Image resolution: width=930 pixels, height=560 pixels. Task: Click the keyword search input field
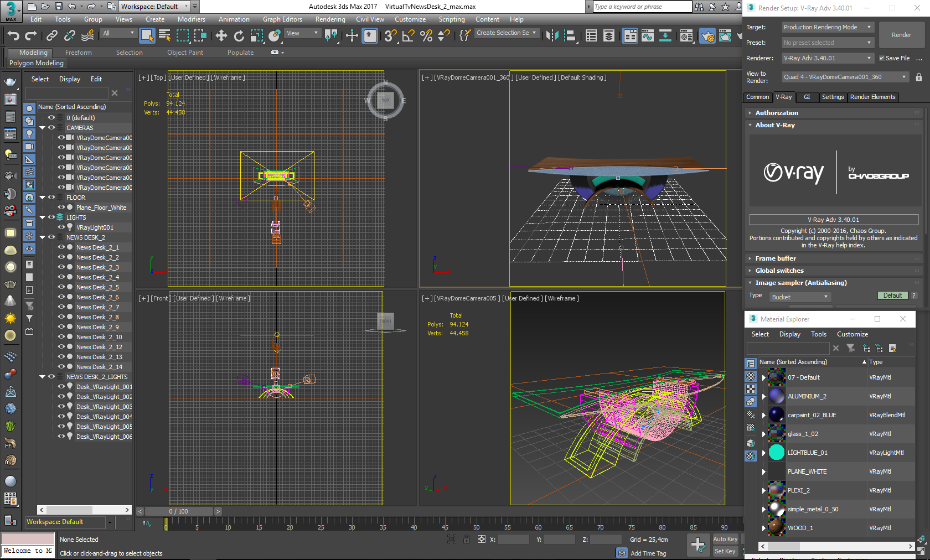(641, 7)
